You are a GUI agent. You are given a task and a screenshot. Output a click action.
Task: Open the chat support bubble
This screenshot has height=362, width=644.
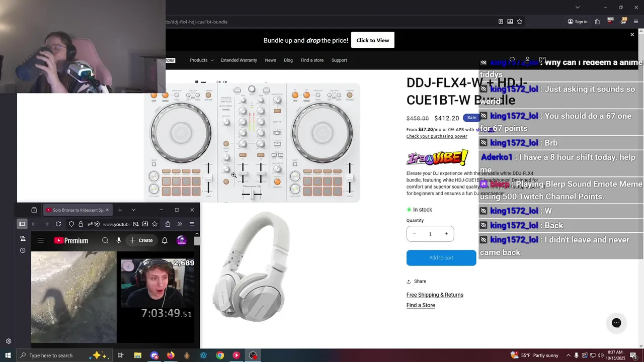point(616,323)
